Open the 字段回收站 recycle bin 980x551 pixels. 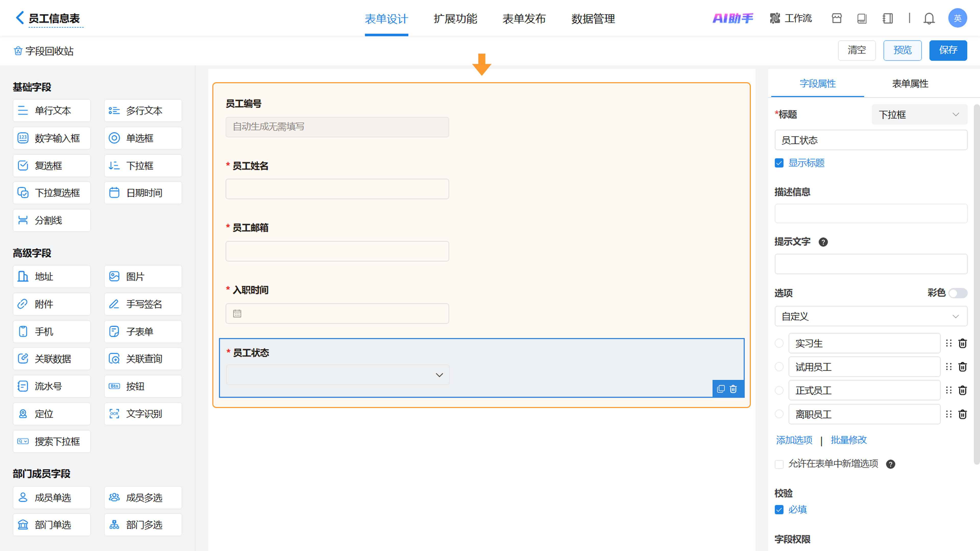(44, 51)
